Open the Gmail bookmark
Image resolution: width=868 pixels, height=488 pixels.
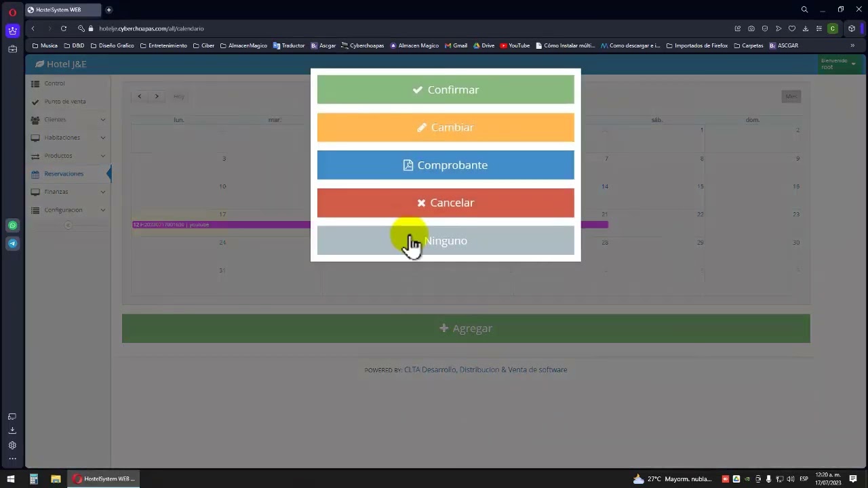point(456,45)
